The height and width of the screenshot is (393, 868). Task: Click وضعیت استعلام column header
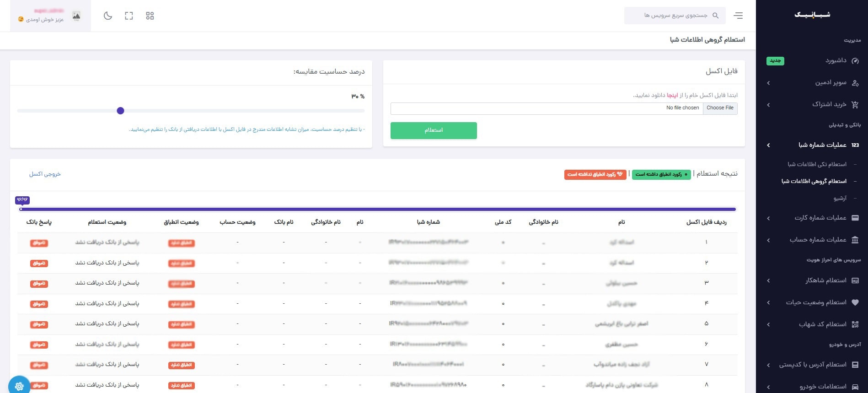click(107, 222)
